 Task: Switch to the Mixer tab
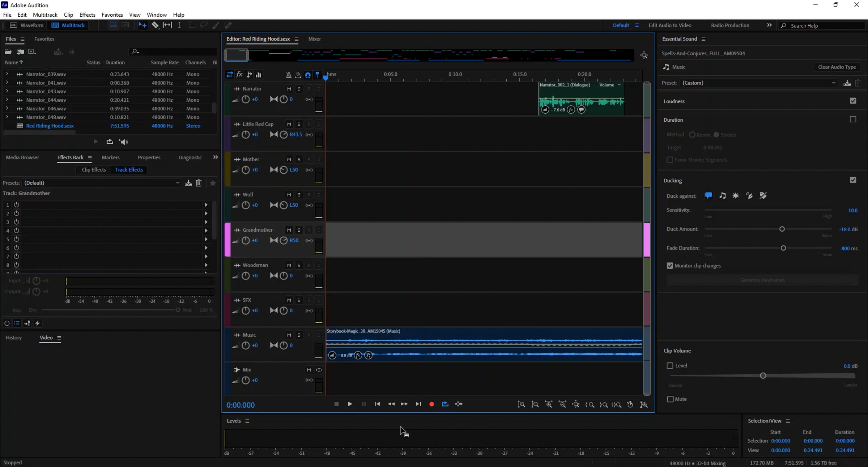point(314,39)
